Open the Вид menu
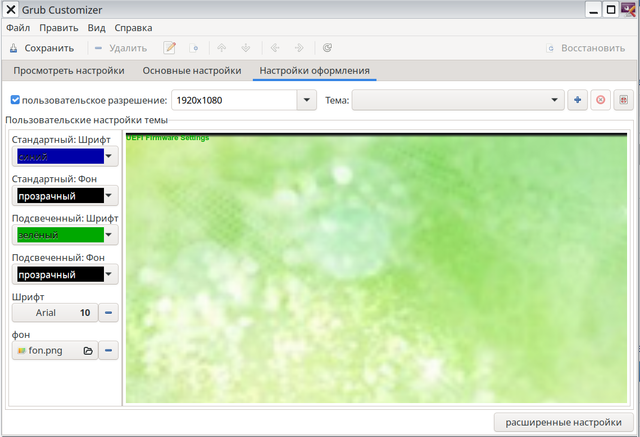Screen dimensions: 640x437 tap(96, 28)
